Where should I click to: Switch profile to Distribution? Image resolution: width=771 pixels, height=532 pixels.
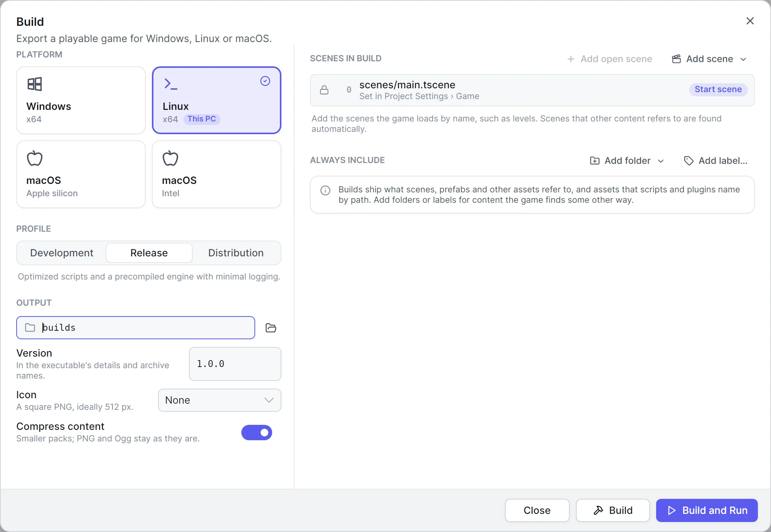click(236, 253)
